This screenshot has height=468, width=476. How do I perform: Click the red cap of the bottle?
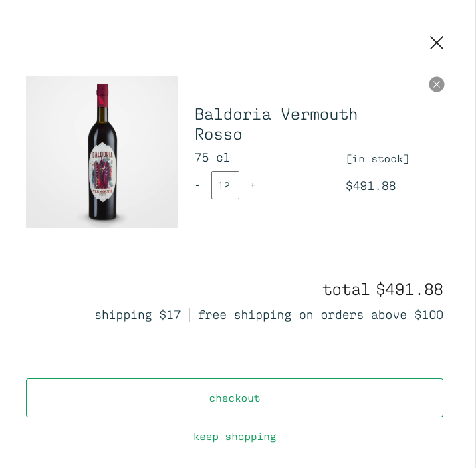102,94
